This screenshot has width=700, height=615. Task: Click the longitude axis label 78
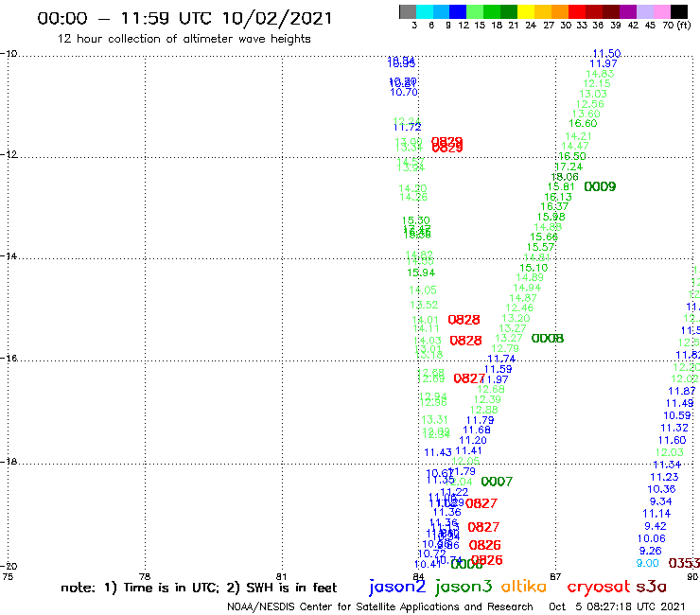(145, 576)
